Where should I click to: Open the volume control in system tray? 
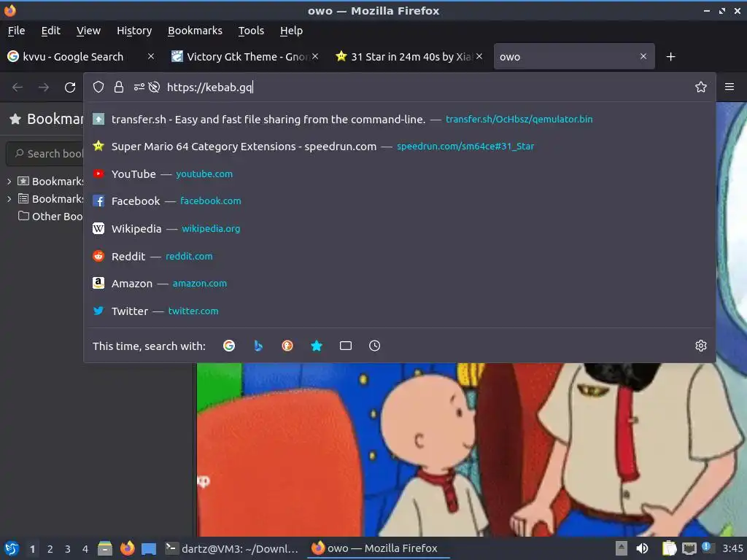click(642, 548)
